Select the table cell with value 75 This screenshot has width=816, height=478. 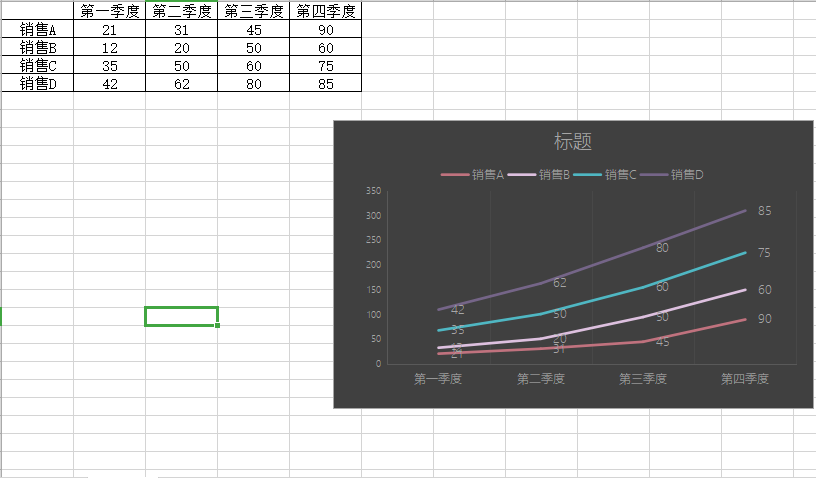coord(326,66)
